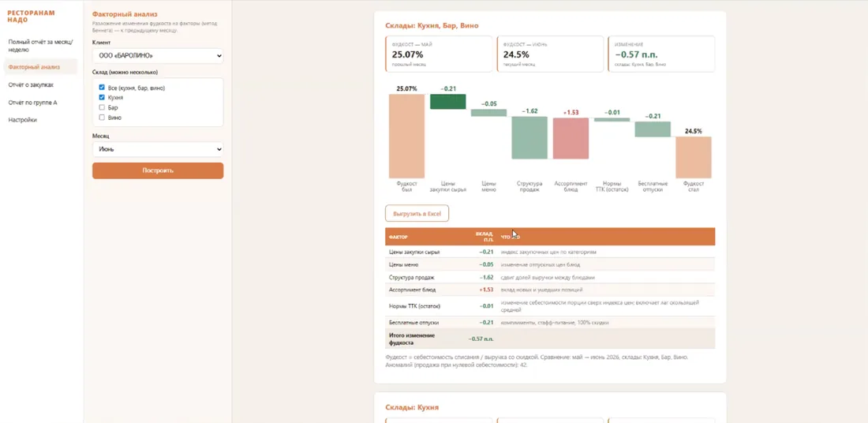Viewport: 868px width, 423px height.
Task: Click the −0.57 п.п. total in table
Action: 481,339
